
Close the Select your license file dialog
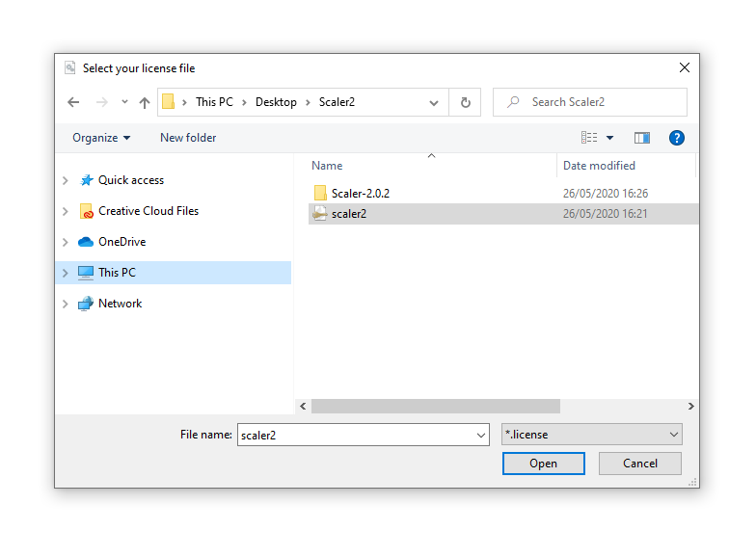click(x=685, y=67)
